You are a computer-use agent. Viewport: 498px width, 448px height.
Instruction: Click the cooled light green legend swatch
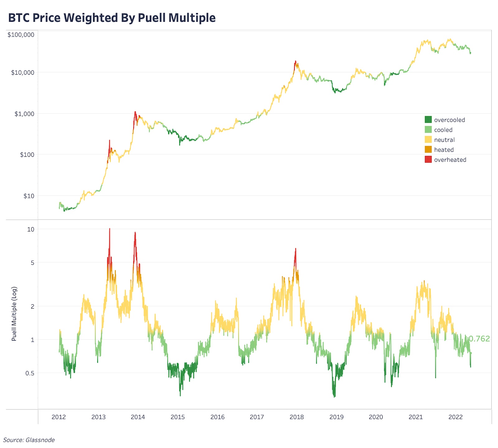[x=428, y=130]
